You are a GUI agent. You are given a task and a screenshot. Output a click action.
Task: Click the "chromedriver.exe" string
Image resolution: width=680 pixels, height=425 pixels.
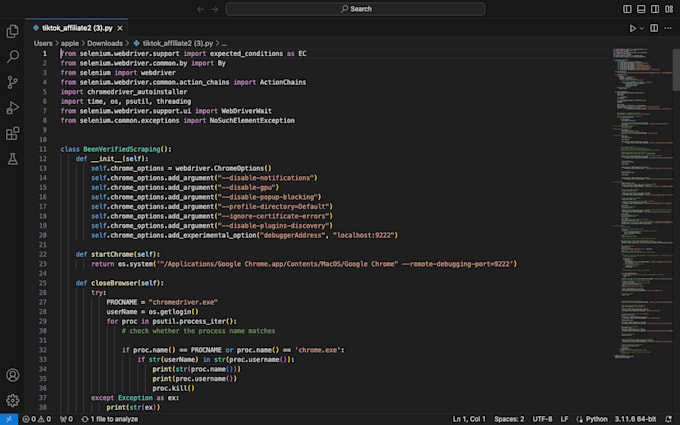tap(183, 302)
